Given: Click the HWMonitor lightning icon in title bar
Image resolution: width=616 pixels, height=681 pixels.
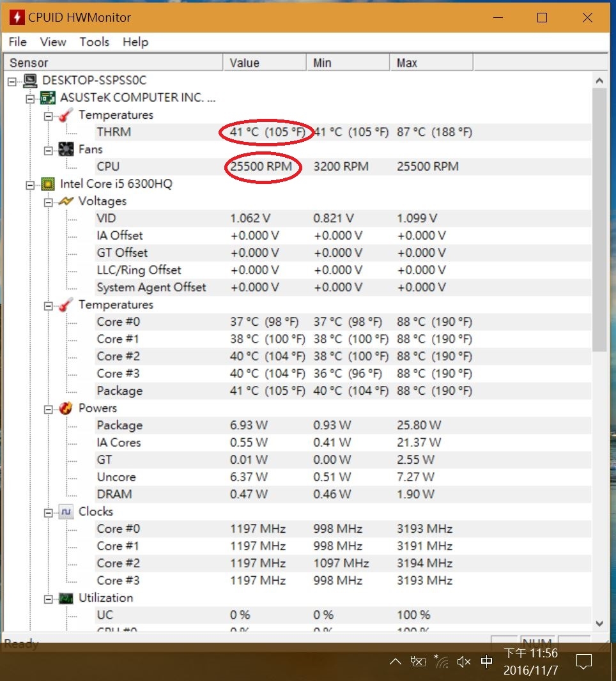Looking at the screenshot, I should pyautogui.click(x=17, y=17).
